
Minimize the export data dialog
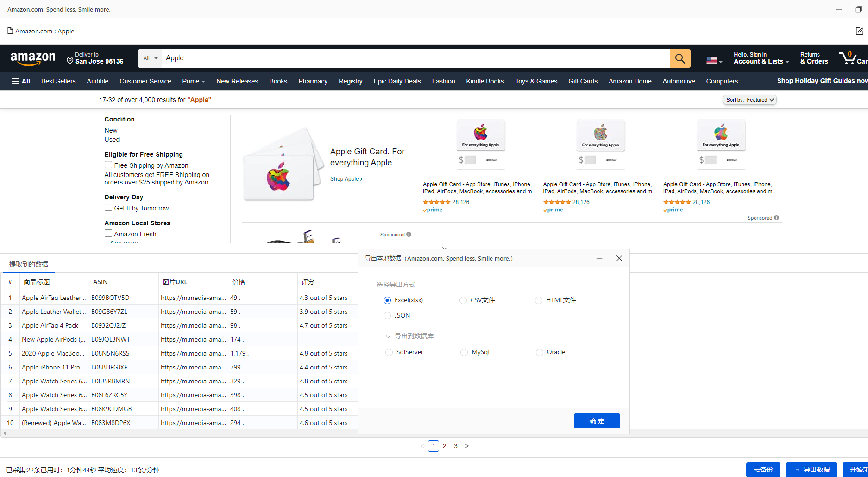coord(599,258)
